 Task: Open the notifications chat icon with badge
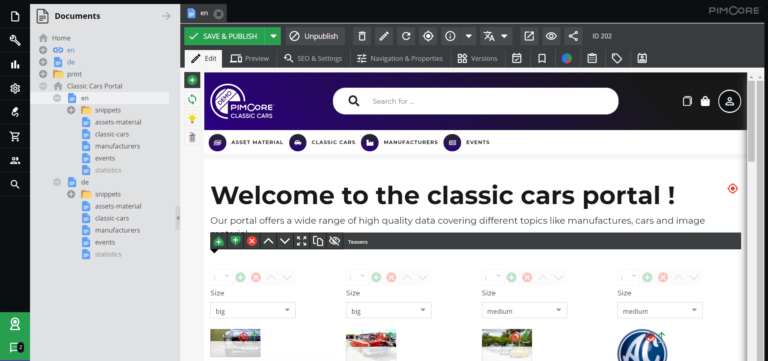[x=16, y=348]
